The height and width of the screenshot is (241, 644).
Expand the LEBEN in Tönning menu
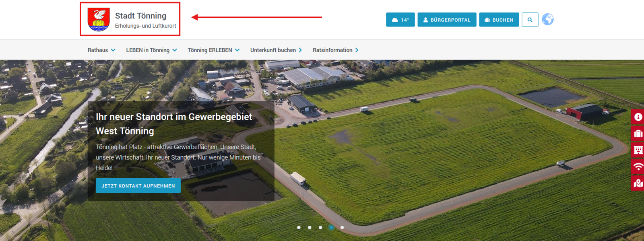pyautogui.click(x=151, y=50)
